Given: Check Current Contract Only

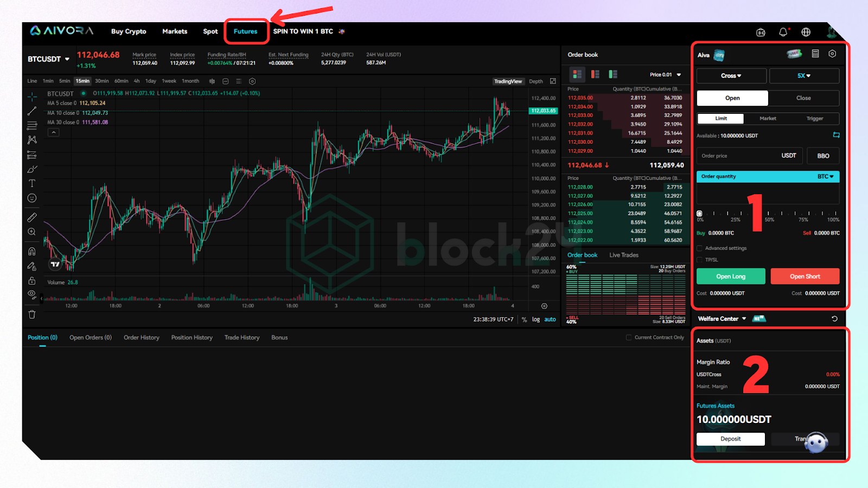Looking at the screenshot, I should (x=629, y=337).
